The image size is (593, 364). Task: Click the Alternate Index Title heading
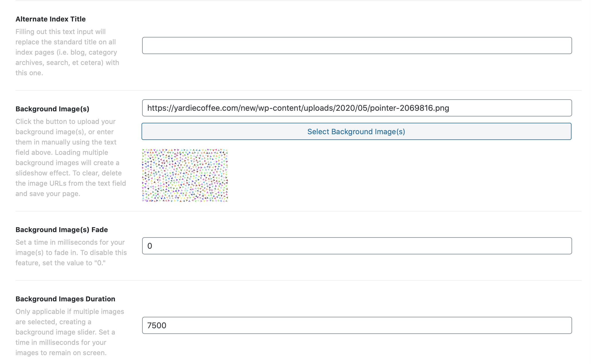coord(51,19)
